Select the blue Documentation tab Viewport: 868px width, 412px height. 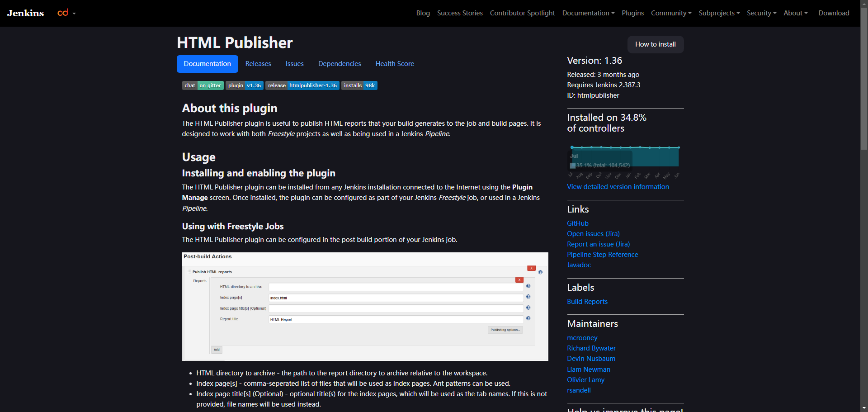tap(208, 64)
